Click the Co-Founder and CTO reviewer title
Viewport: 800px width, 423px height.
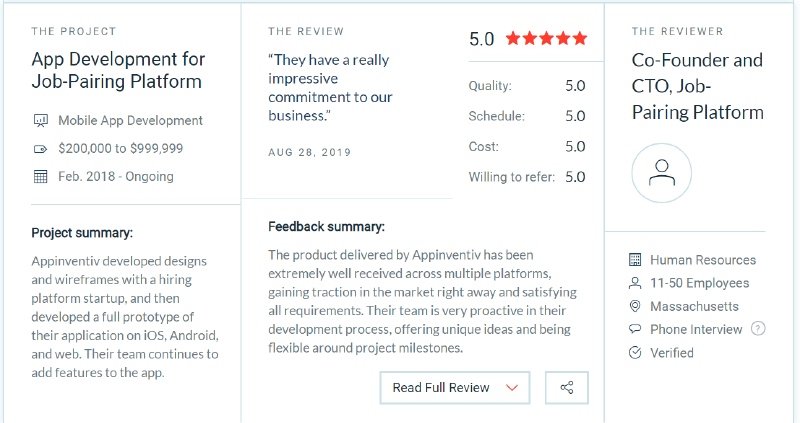[697, 86]
